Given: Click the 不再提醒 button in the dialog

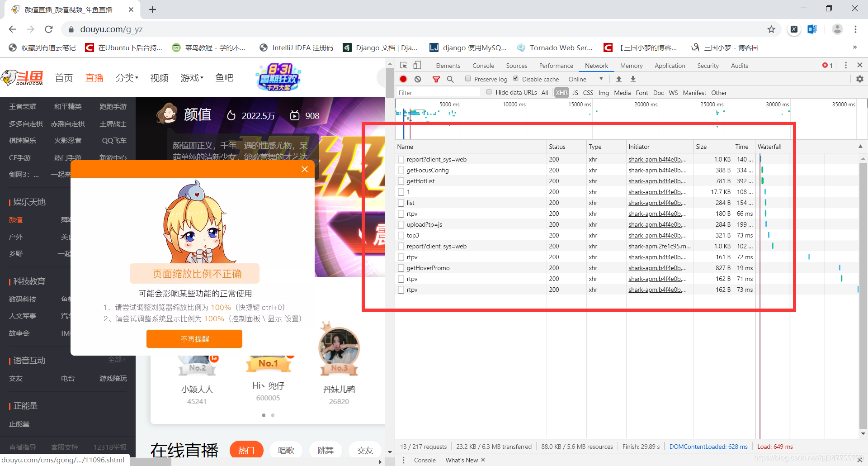Looking at the screenshot, I should pos(194,338).
